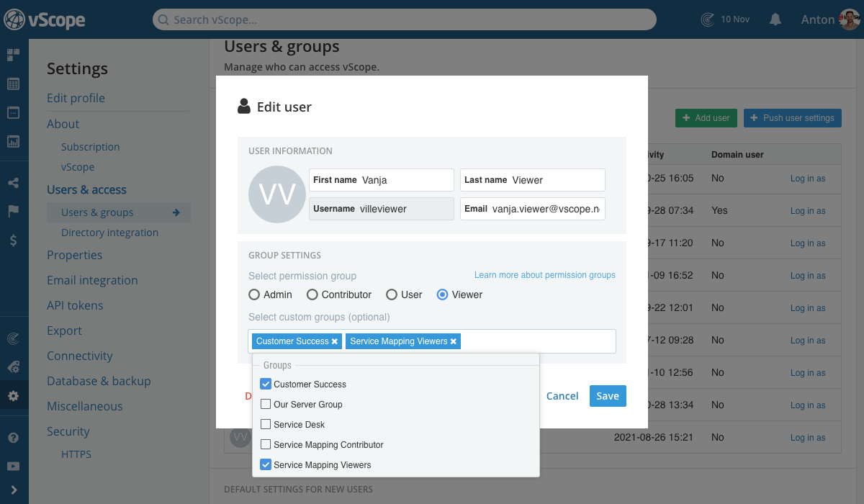Open Security settings
The image size is (864, 504).
[68, 431]
